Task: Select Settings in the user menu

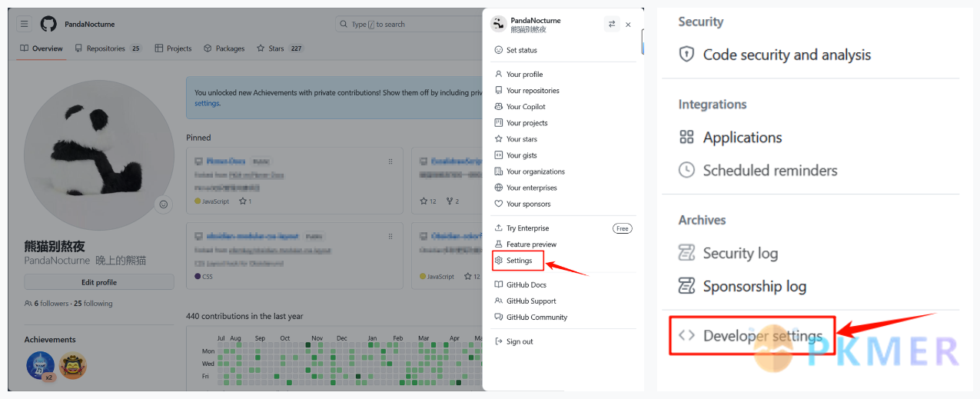Action: click(x=519, y=261)
